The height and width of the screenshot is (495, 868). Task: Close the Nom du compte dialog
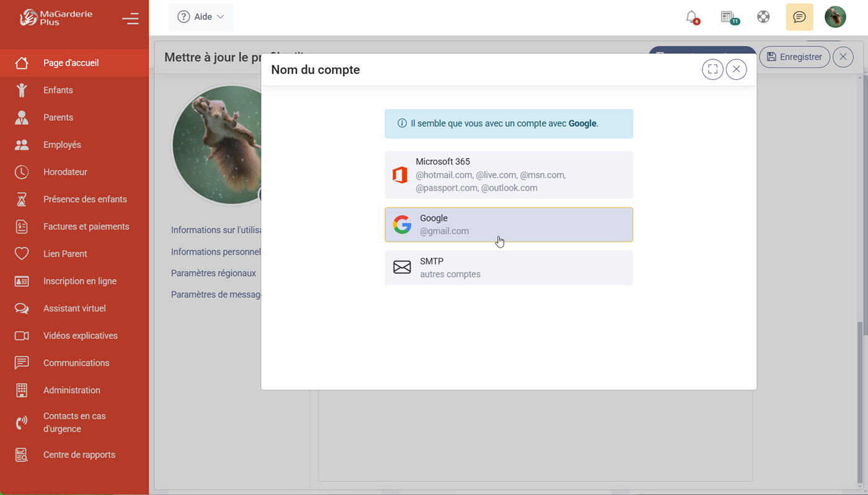tap(737, 69)
